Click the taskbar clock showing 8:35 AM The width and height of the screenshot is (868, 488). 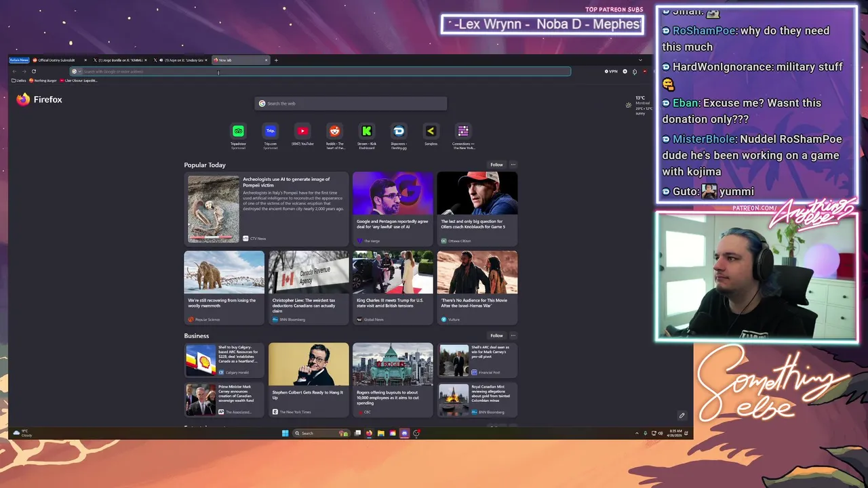click(675, 433)
